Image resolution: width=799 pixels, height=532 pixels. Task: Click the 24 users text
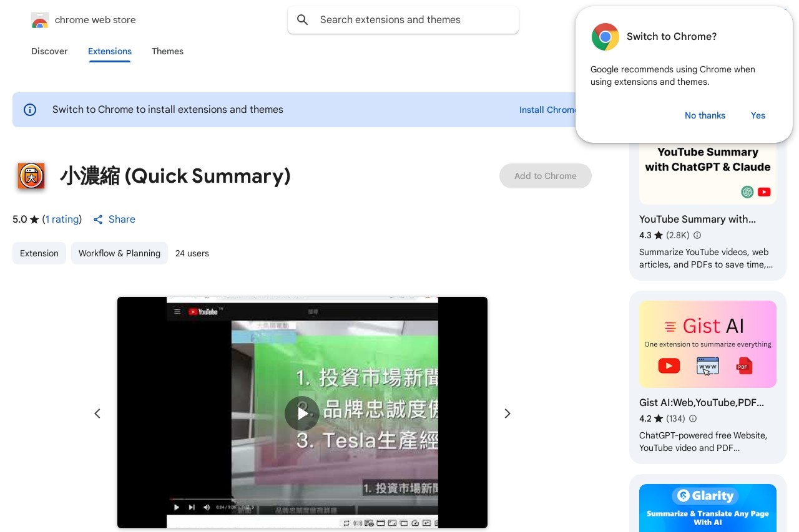pos(192,253)
